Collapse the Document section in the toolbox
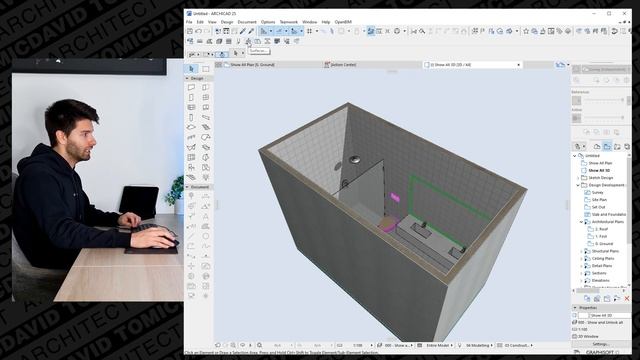 pos(187,187)
